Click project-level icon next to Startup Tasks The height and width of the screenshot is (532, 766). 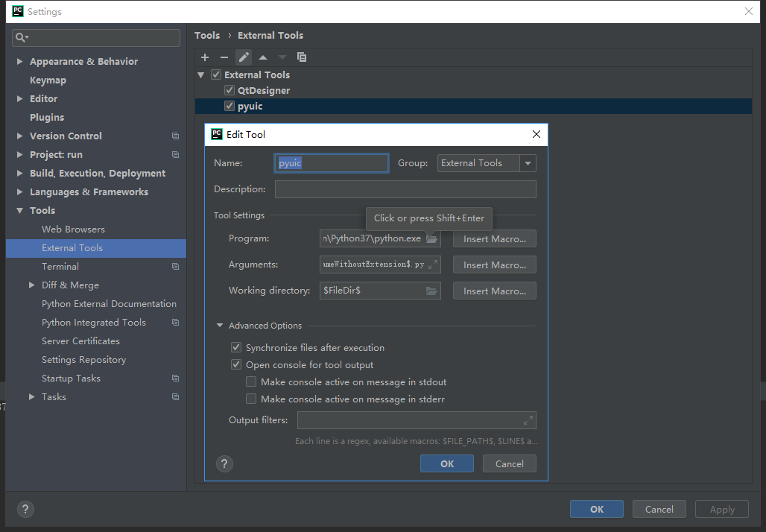(175, 378)
